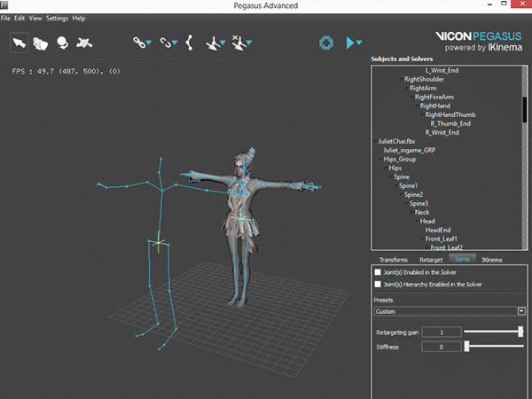Open the Presets Custom combo box

pos(450,311)
